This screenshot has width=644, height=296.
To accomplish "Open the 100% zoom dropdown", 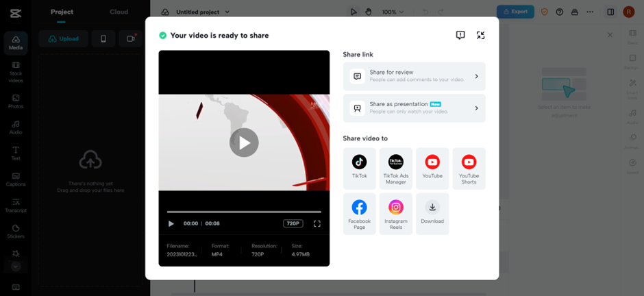I will point(393,12).
